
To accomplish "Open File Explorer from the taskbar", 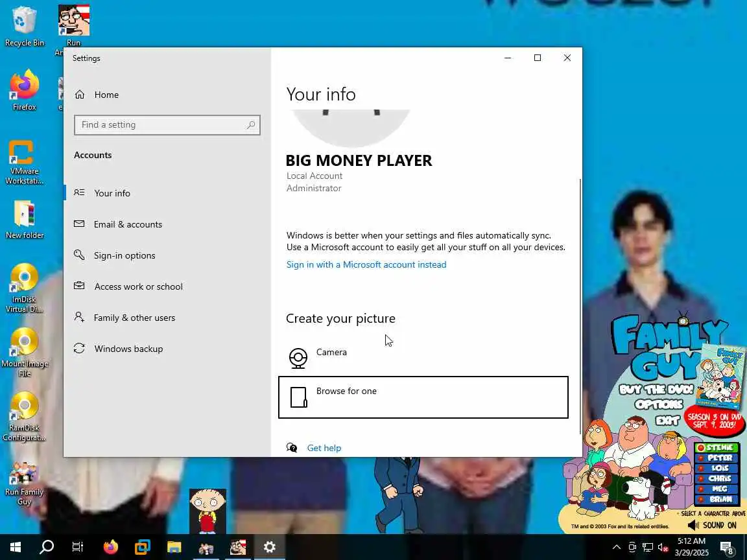I will [x=174, y=547].
